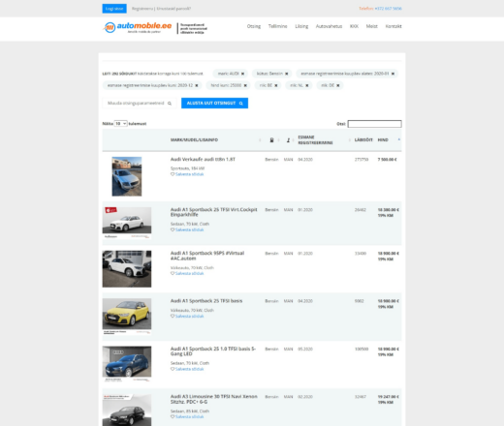Save Audi A3 Limousine listing to favorites link
The image size is (504, 426).
tap(189, 417)
